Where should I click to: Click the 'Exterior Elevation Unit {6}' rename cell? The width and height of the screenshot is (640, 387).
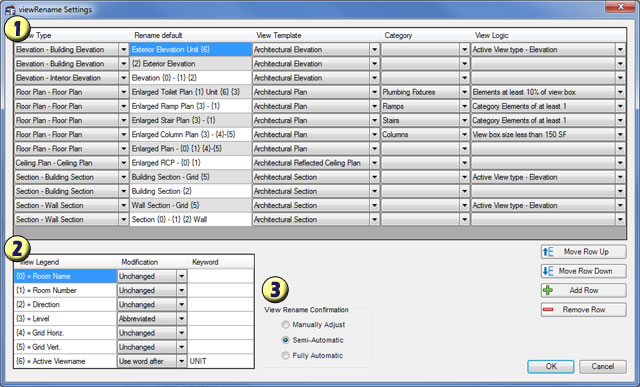(191, 49)
